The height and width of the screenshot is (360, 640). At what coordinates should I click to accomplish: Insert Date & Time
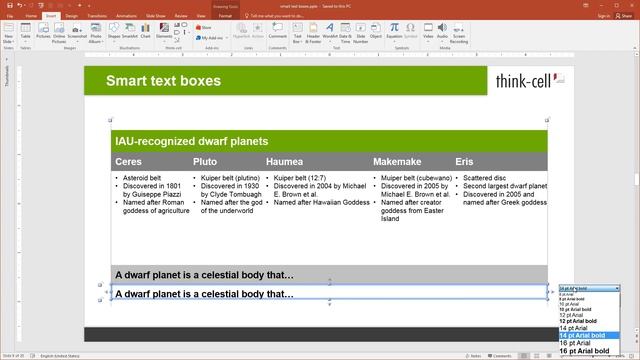345,33
